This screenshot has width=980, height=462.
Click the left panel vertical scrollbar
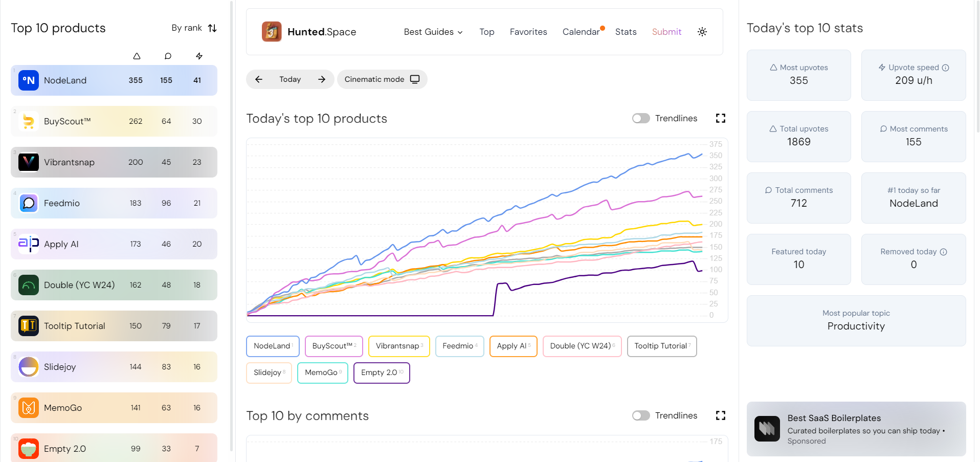click(232, 225)
